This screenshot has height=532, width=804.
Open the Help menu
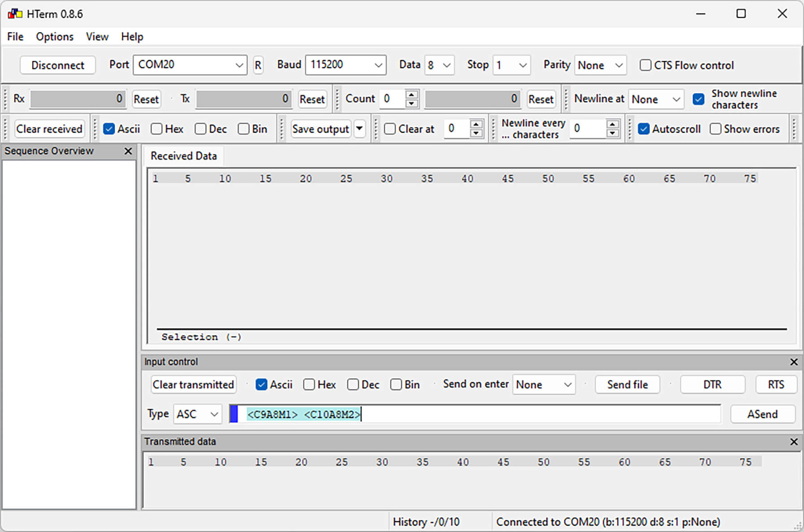pyautogui.click(x=132, y=37)
